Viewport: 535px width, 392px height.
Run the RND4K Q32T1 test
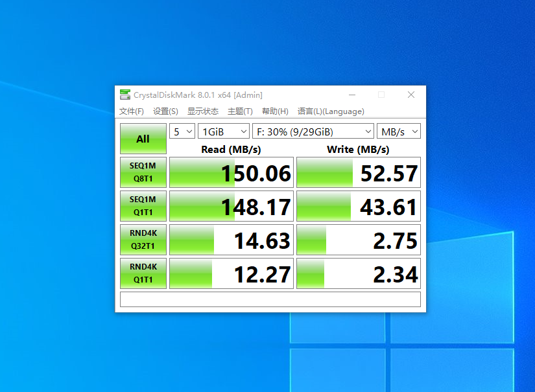coord(143,240)
